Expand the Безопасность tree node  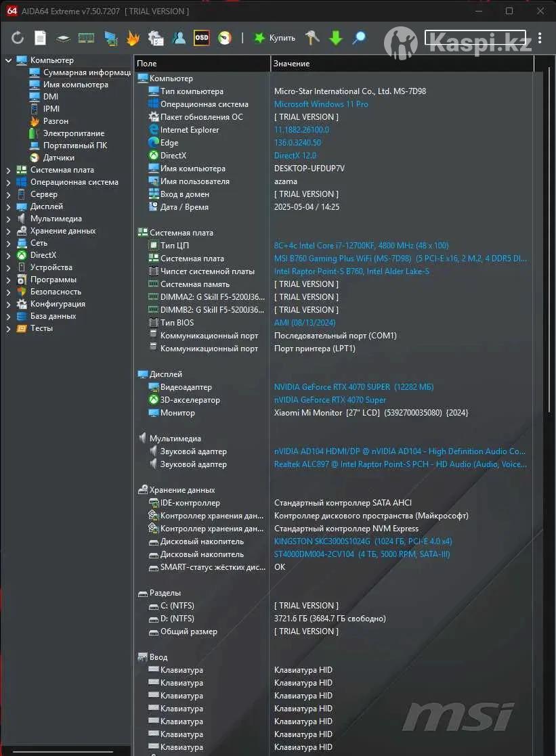[8, 292]
